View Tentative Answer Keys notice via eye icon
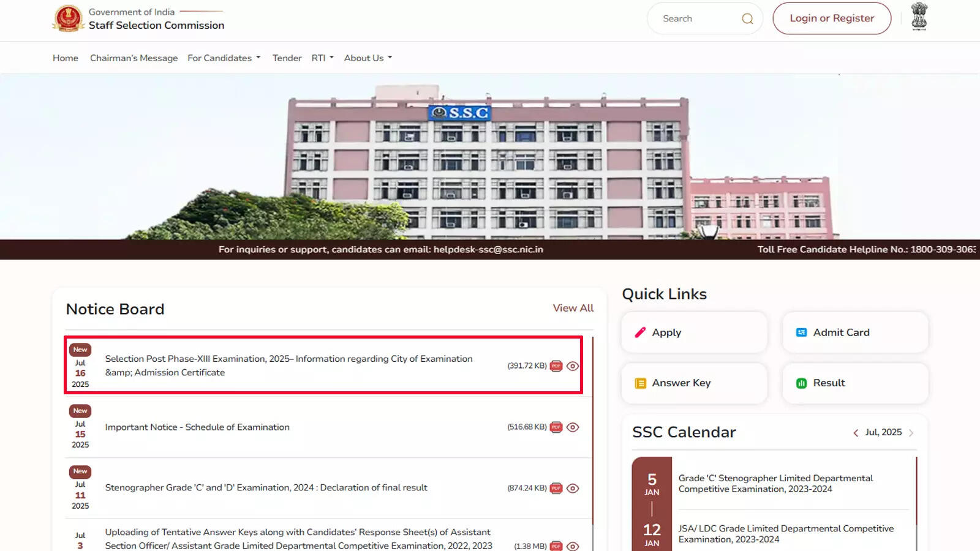The image size is (980, 551). 573,546
